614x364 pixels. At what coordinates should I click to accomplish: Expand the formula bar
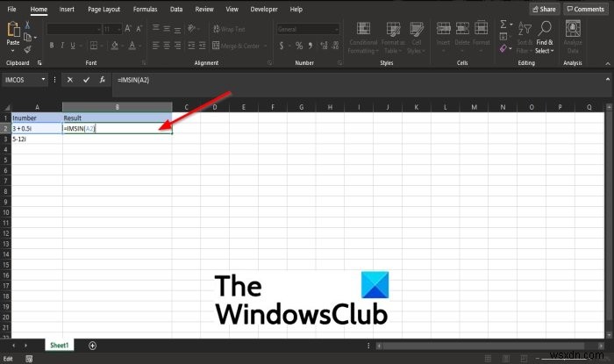[608, 80]
